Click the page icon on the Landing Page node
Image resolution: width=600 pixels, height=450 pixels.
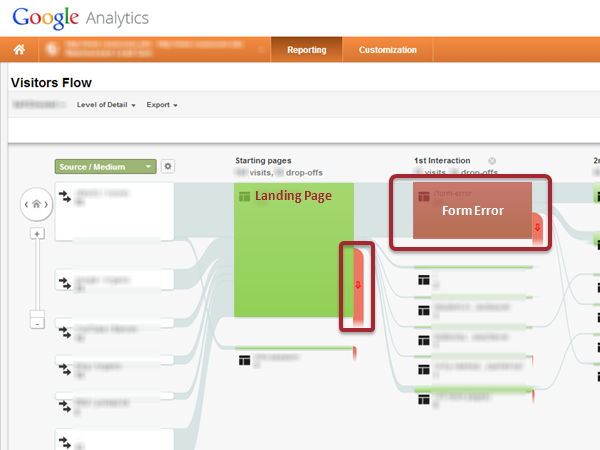245,197
